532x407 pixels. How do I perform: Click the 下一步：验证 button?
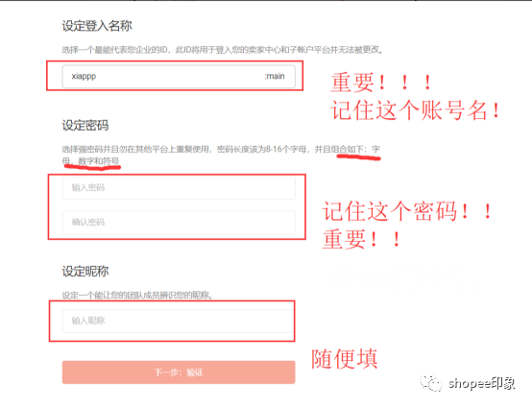(x=179, y=372)
